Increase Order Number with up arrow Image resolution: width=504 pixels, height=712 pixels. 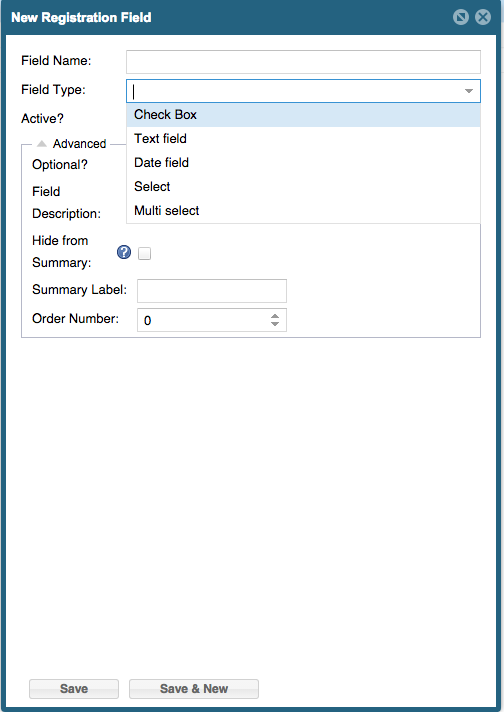(x=275, y=316)
